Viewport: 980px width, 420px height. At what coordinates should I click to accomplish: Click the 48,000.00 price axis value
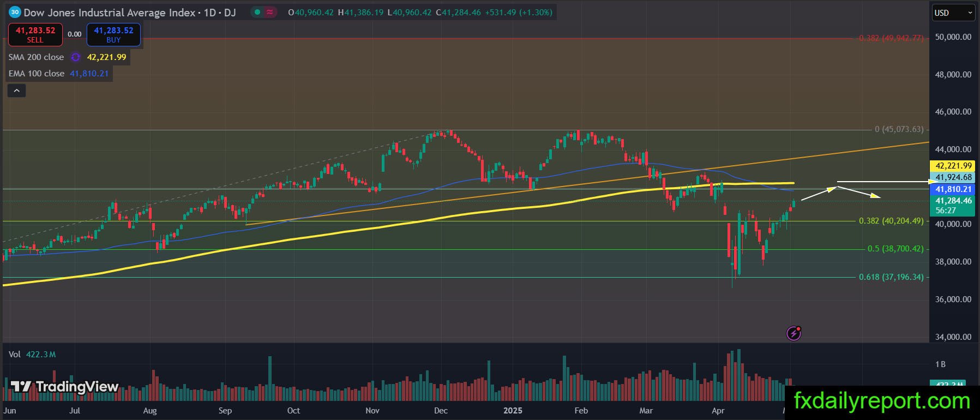click(953, 75)
